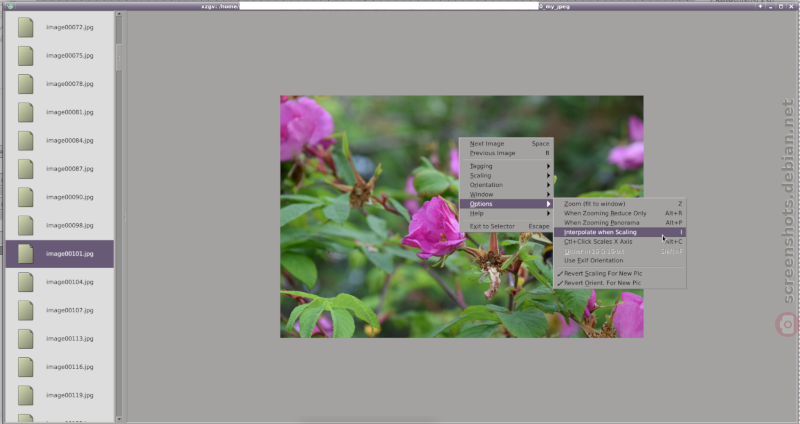Click the image00090.jpg filename text

tap(70, 197)
